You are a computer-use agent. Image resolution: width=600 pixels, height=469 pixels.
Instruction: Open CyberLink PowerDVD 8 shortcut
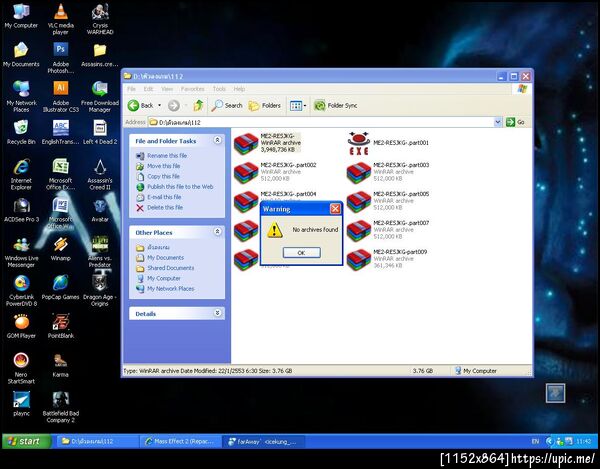pos(21,291)
